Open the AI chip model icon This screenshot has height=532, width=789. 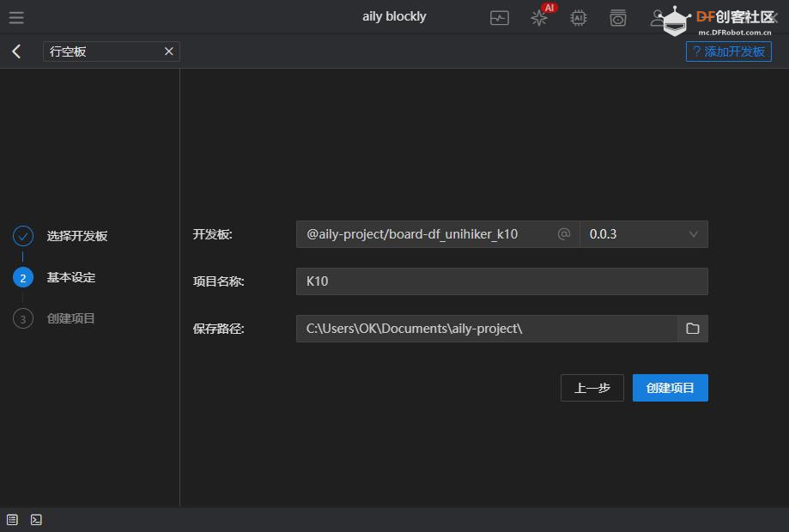click(578, 18)
